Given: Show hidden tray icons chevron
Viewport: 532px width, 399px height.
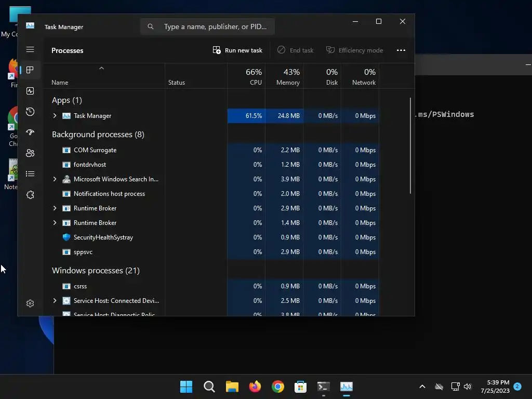Looking at the screenshot, I should (422, 387).
